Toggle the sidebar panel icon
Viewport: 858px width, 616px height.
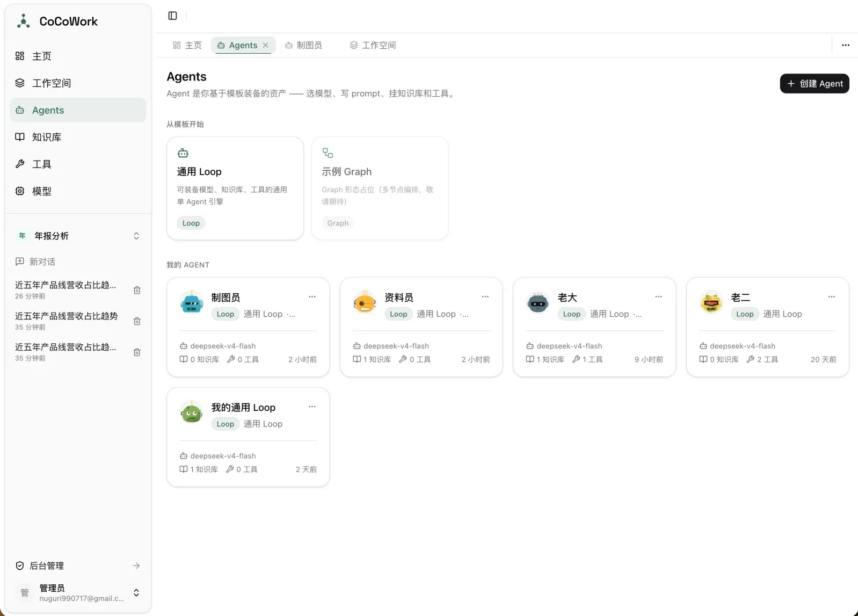[172, 16]
